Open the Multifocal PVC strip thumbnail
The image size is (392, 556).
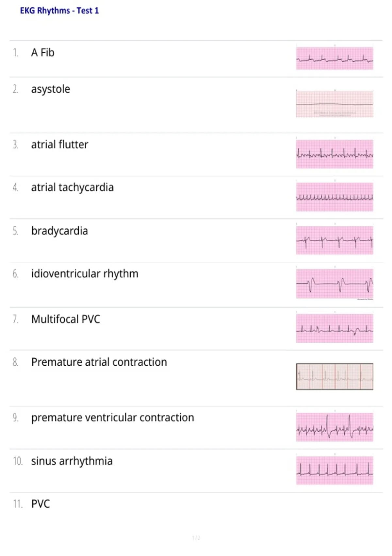coord(335,328)
